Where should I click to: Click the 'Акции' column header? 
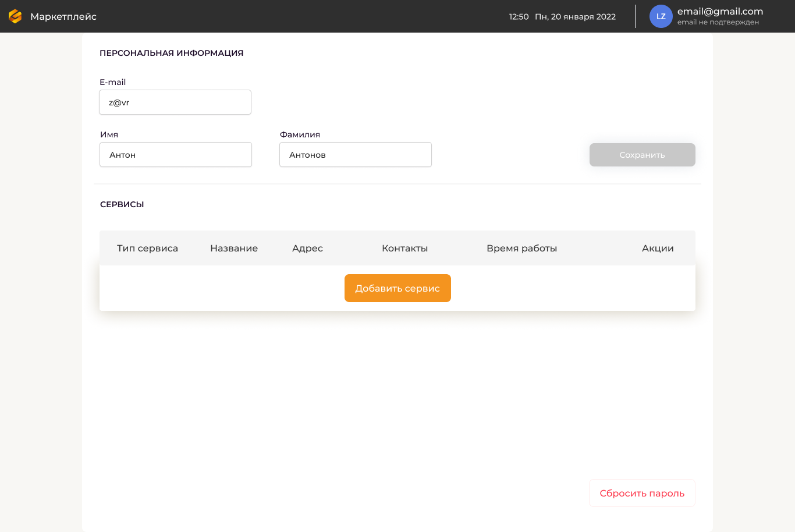(658, 248)
